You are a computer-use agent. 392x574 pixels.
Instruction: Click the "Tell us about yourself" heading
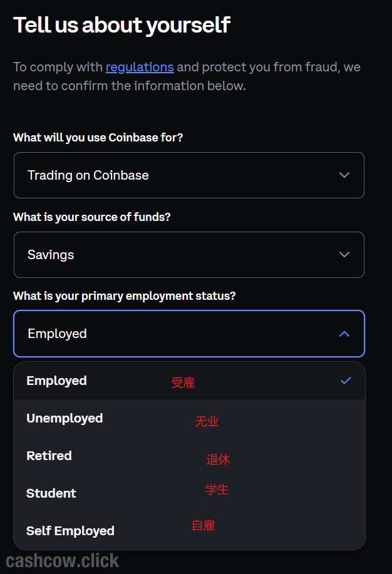122,25
